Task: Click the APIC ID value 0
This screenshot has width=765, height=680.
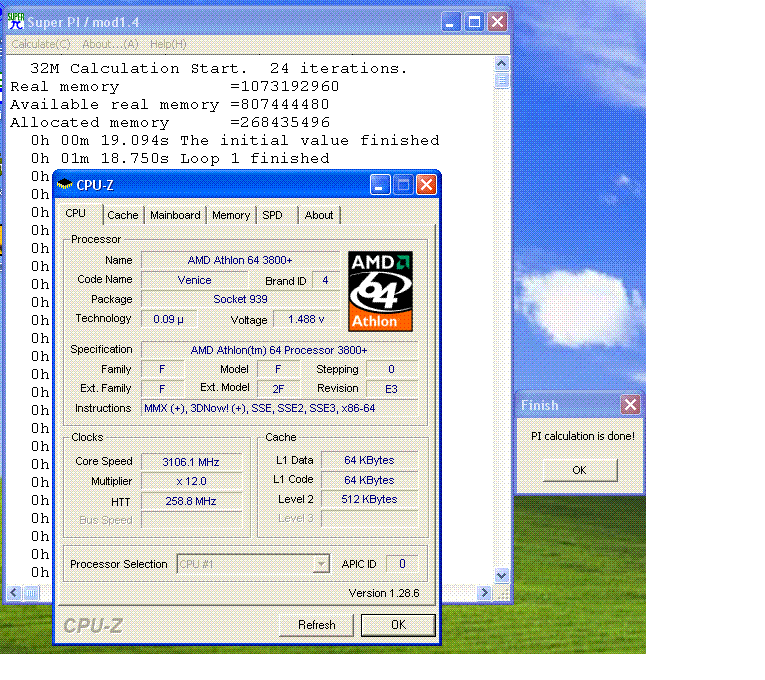Action: [402, 564]
